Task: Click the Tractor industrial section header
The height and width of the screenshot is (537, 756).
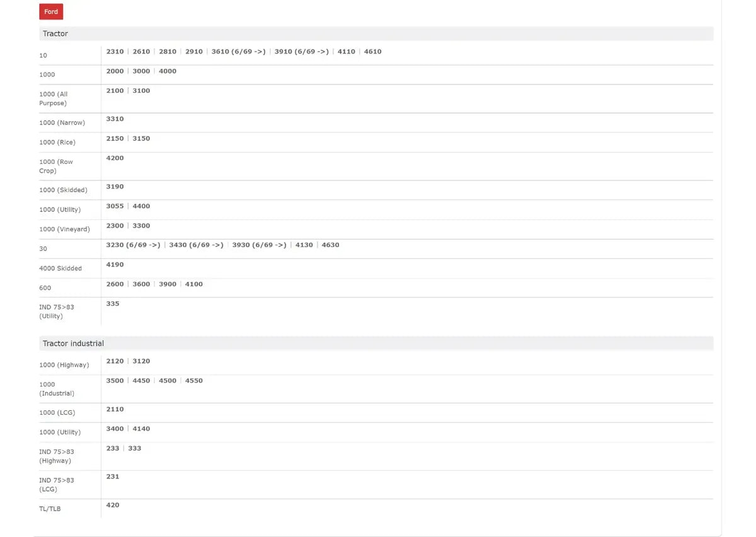Action: pyautogui.click(x=375, y=344)
